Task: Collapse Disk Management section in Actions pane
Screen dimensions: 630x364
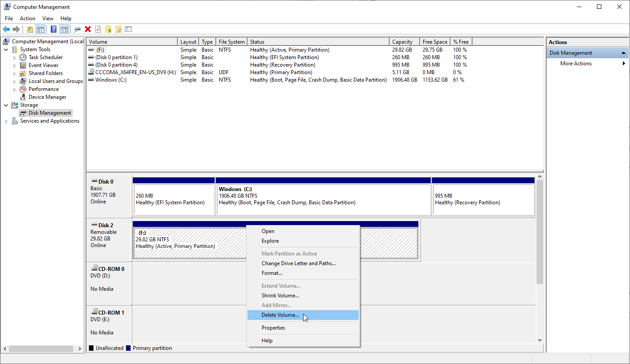Action: [x=624, y=53]
